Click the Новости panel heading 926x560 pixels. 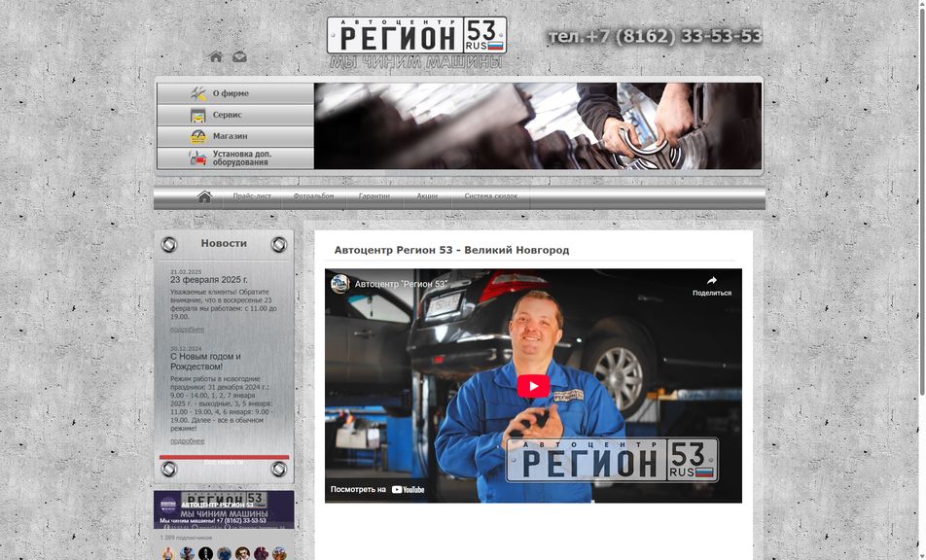point(224,243)
